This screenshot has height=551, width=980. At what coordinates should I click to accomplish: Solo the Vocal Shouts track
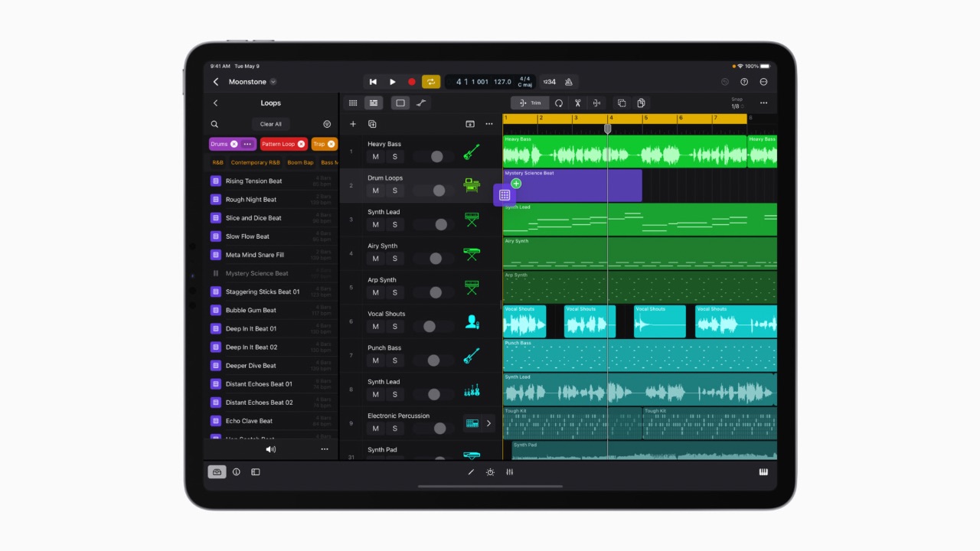[x=395, y=326]
